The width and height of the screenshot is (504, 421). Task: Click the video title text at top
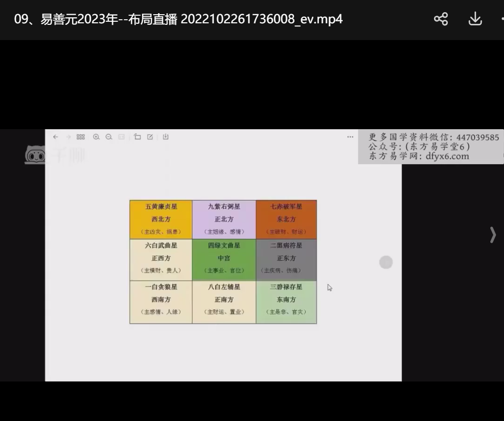point(178,20)
